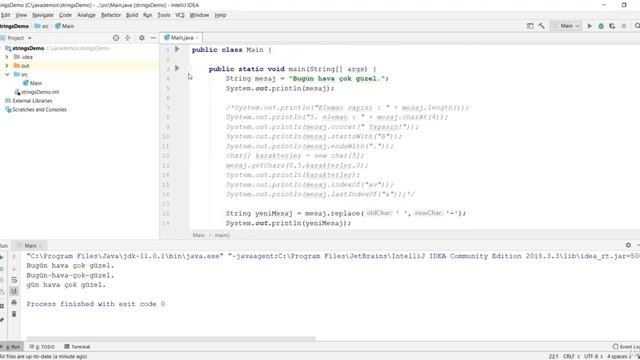This screenshot has height=360, width=640.
Task: Open the Window menu
Action: [x=199, y=15]
